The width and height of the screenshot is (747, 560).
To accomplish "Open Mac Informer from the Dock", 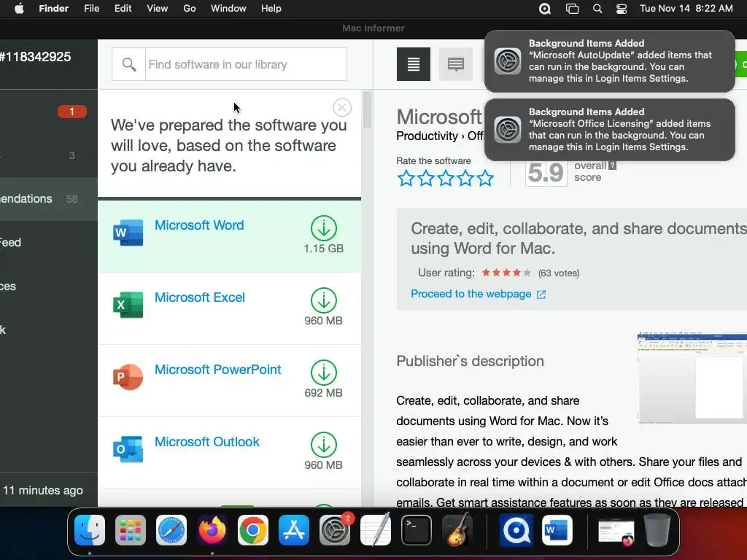I will click(x=516, y=530).
